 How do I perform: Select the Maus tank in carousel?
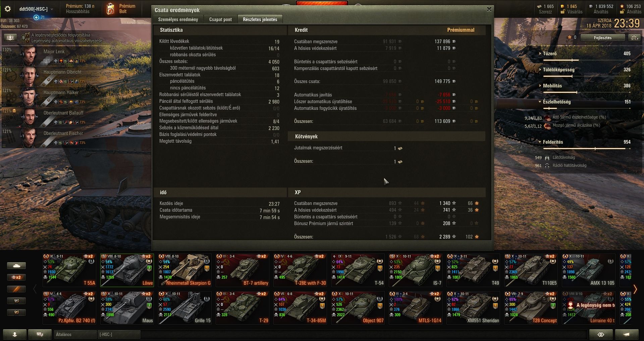click(127, 308)
